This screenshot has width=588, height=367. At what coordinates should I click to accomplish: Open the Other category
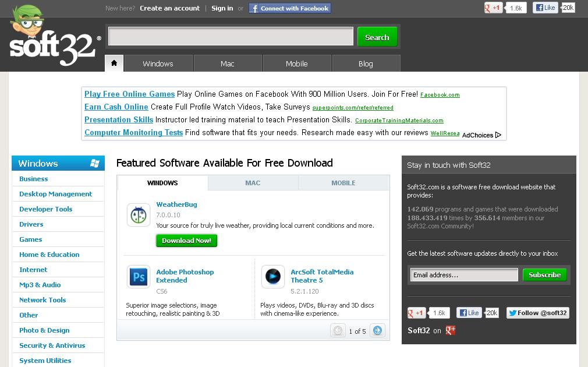[x=29, y=315]
